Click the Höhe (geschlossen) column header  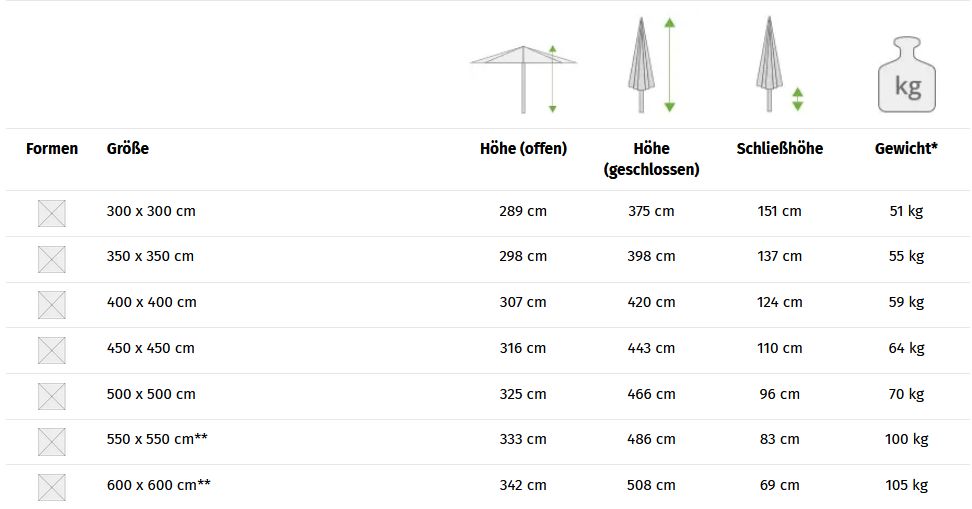point(652,159)
